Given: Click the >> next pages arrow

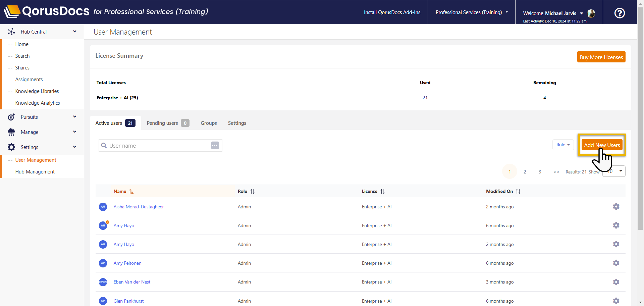Looking at the screenshot, I should tap(556, 172).
